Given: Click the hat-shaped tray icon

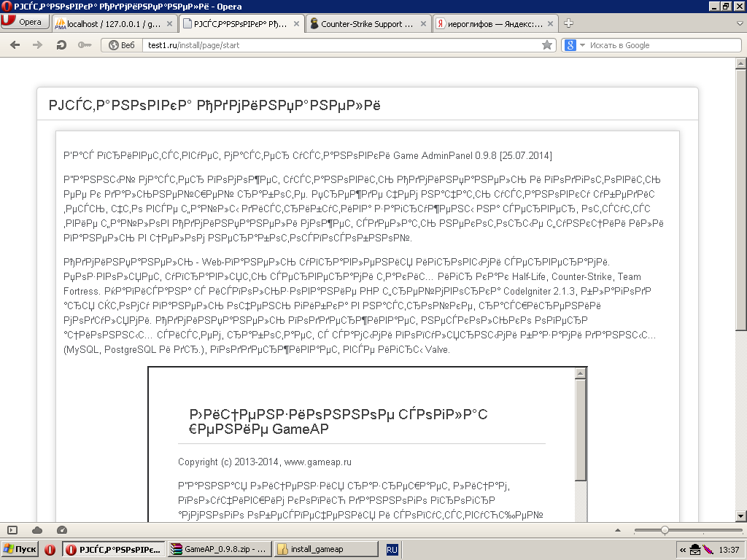Looking at the screenshot, I should click(x=695, y=550).
